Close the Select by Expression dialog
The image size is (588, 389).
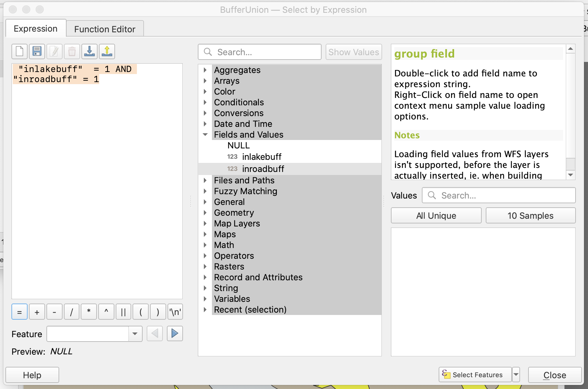tap(555, 375)
